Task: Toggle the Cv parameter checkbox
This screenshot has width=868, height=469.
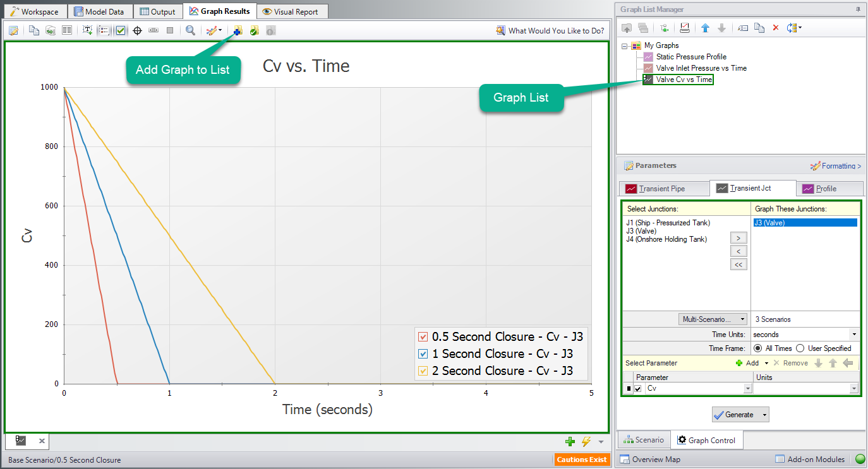Action: [637, 388]
